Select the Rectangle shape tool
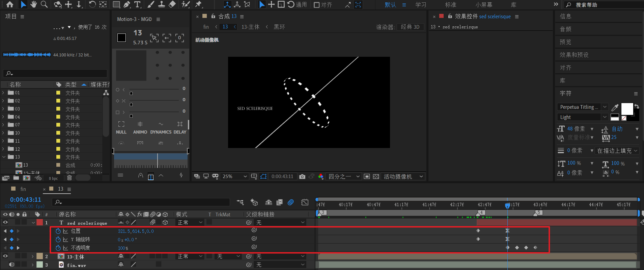This screenshot has height=270, width=644. [x=116, y=4]
